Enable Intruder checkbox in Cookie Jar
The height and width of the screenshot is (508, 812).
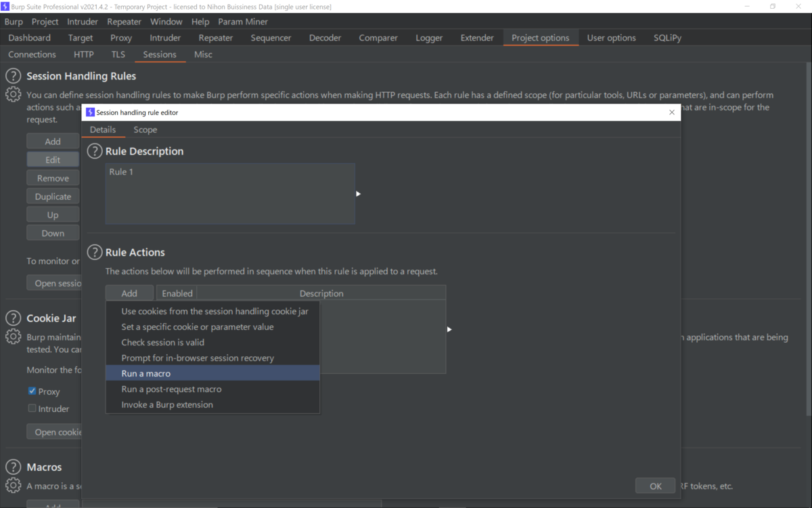[x=32, y=408]
